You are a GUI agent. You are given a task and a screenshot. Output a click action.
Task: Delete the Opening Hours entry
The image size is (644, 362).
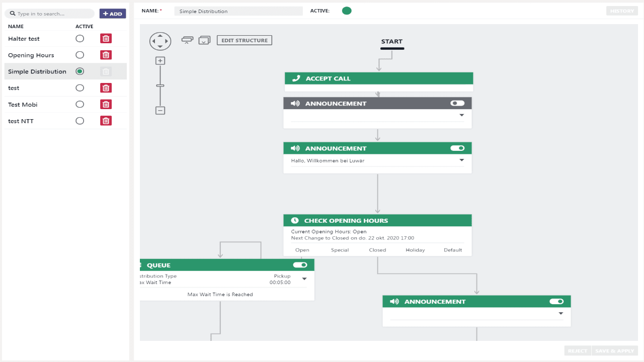(106, 55)
